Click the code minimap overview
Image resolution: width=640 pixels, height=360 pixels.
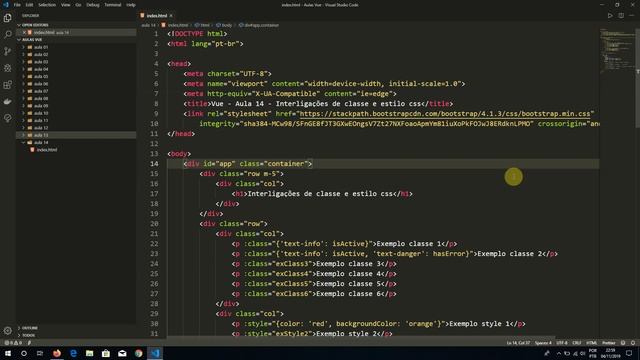coord(618,51)
